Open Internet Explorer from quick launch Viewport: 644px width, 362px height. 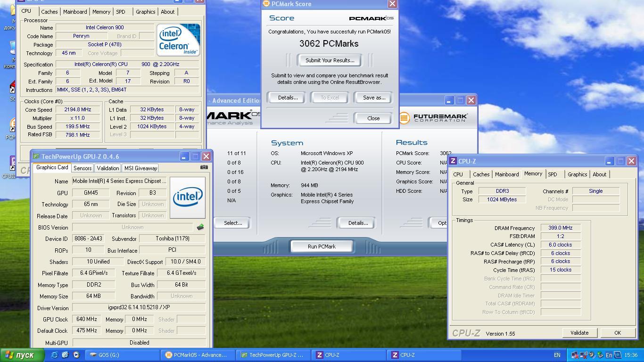click(x=55, y=355)
